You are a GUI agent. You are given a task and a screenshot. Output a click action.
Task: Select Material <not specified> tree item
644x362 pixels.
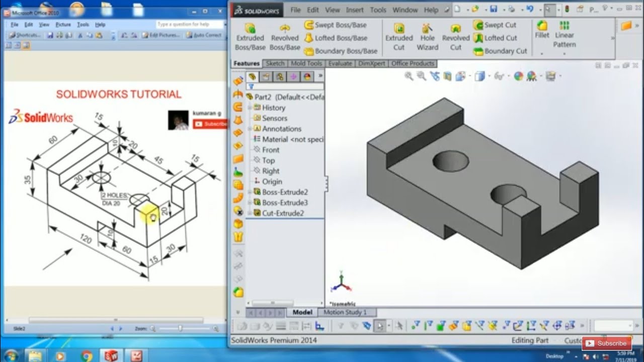(289, 139)
